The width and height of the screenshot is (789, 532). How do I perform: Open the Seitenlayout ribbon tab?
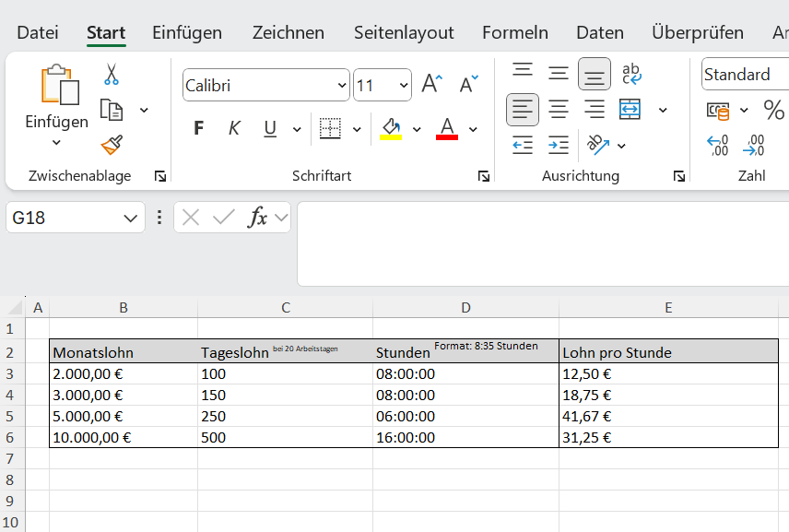tap(404, 32)
